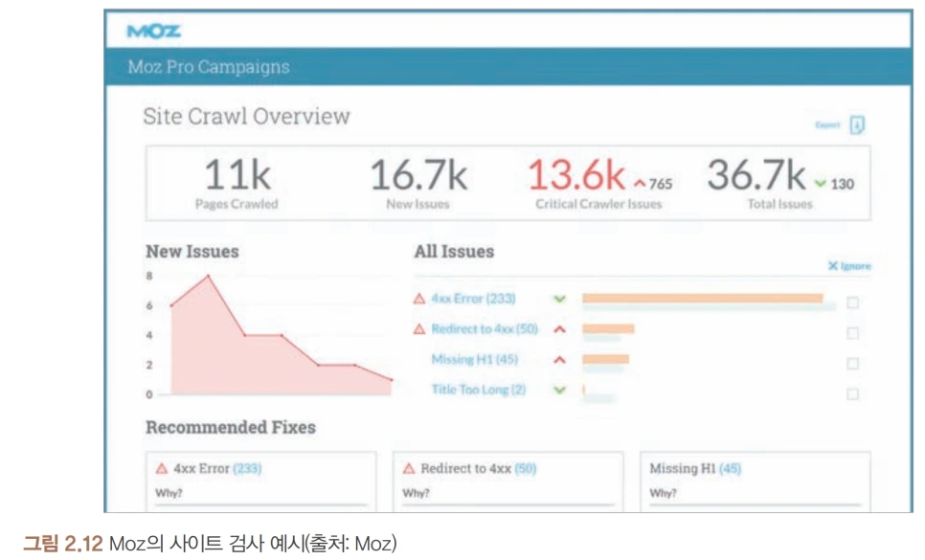Expand Why? under the Missing H1 card
925x560 pixels.
click(663, 493)
